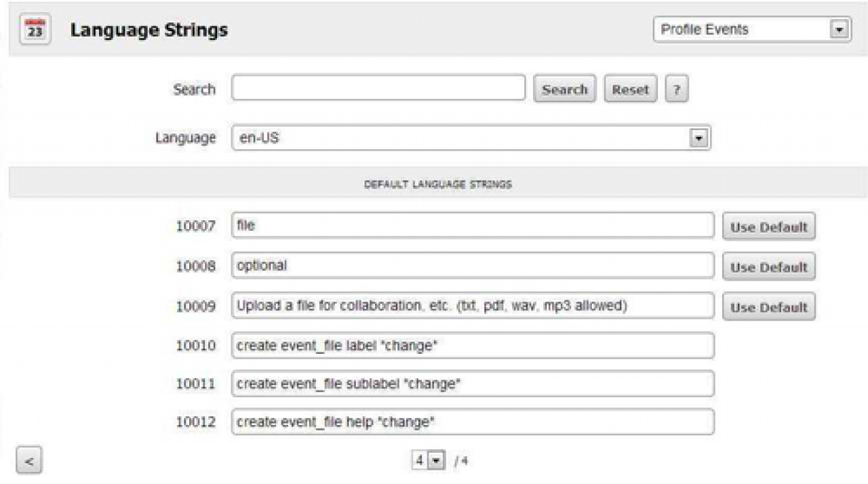Click Use Default for string 10008
This screenshot has width=868, height=484.
coord(768,267)
